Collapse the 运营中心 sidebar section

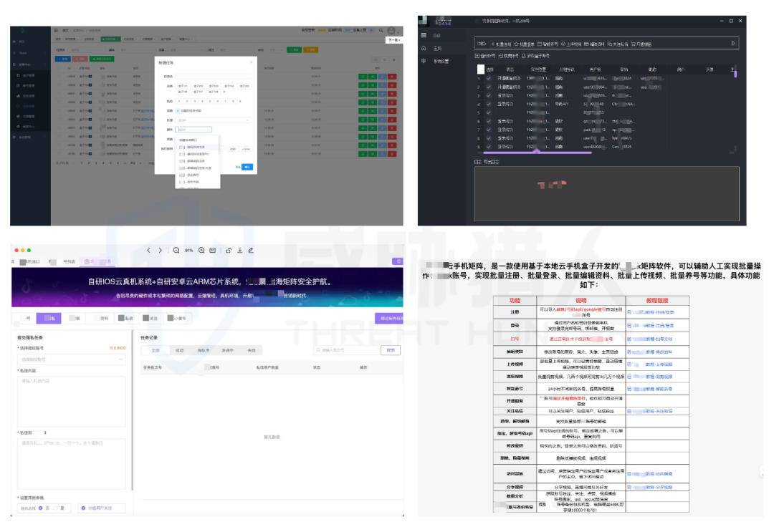coord(30,64)
